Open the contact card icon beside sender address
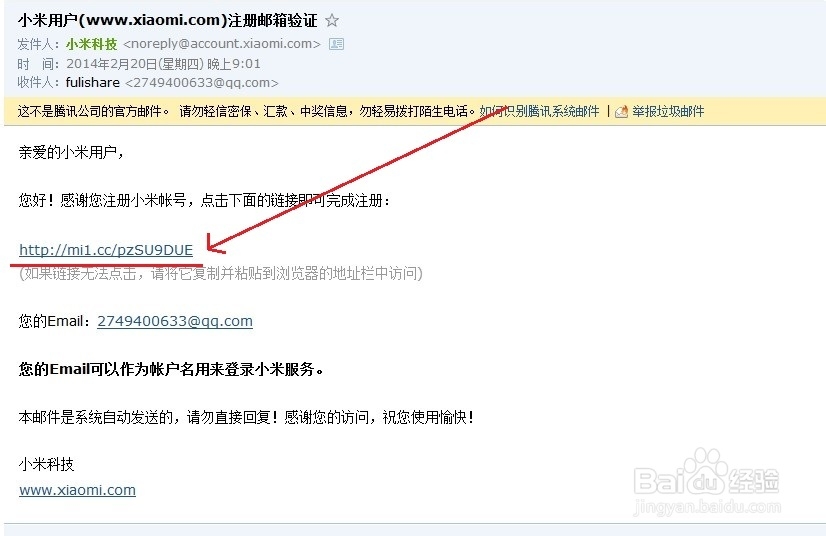This screenshot has width=826, height=536. coord(336,44)
